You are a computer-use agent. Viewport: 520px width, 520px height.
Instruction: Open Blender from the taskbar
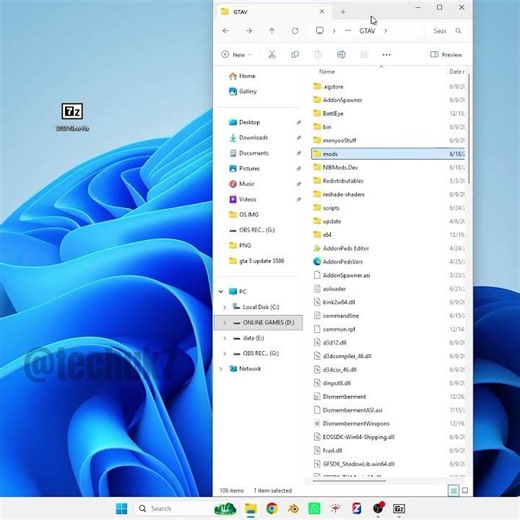[x=293, y=509]
